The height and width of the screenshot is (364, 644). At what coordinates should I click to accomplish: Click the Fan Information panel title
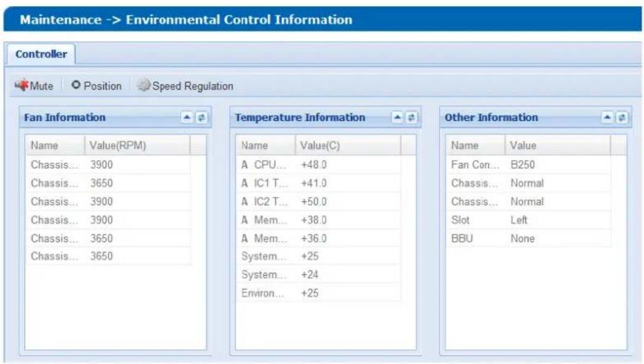point(65,118)
